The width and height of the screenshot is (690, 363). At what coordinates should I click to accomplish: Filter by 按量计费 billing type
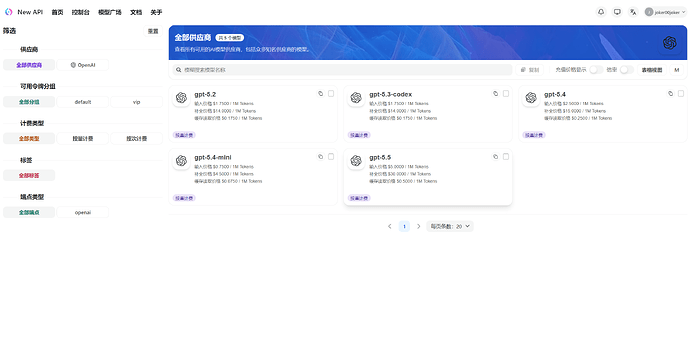coord(83,139)
